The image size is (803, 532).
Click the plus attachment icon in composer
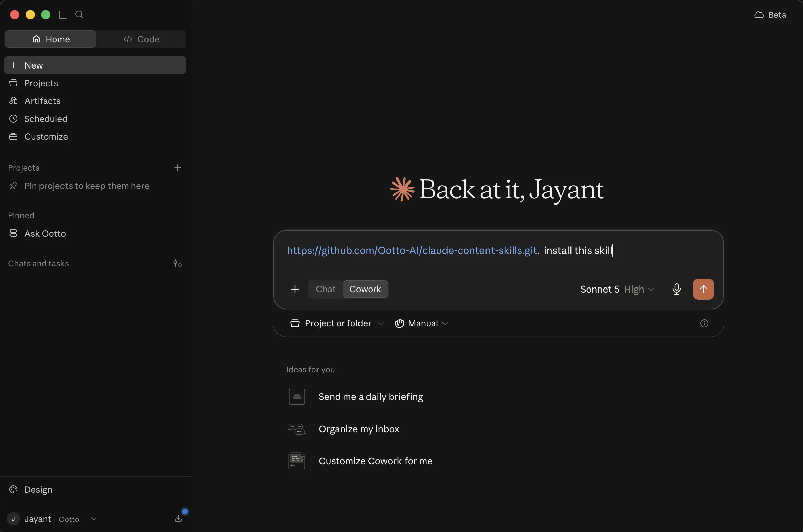[295, 289]
